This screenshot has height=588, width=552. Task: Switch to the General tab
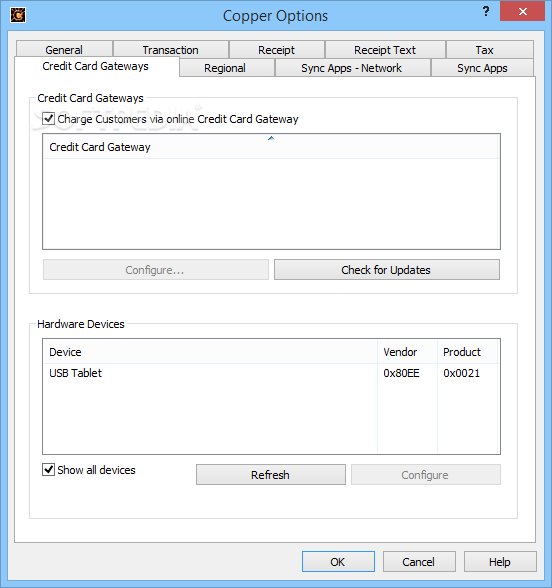coord(64,50)
